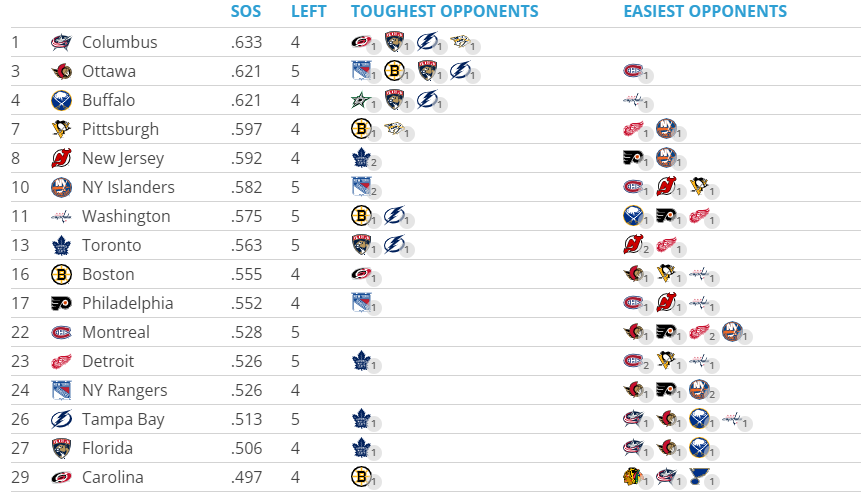
Task: Click the Ottawa Senators logo beside Ottawa
Action: 61,72
